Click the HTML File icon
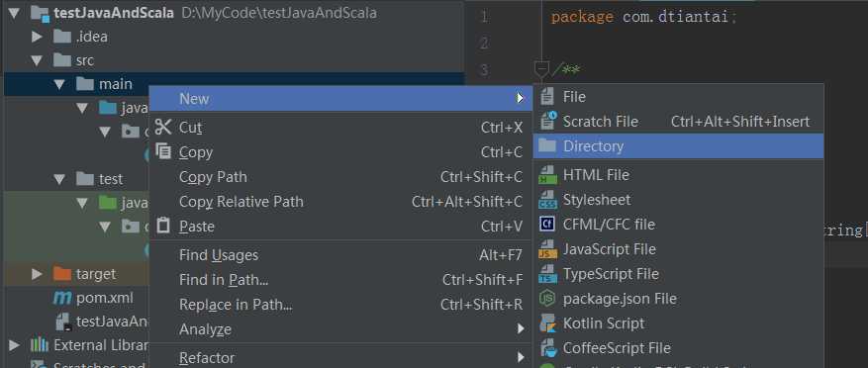 tap(547, 175)
